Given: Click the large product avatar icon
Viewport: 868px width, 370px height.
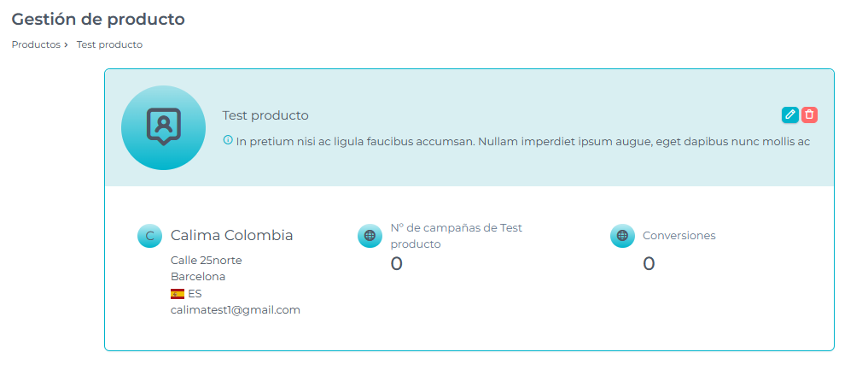Looking at the screenshot, I should pyautogui.click(x=163, y=127).
